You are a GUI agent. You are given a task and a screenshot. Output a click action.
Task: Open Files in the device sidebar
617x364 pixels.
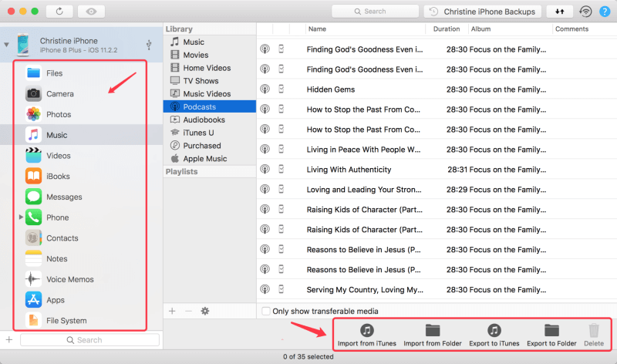pos(81,73)
